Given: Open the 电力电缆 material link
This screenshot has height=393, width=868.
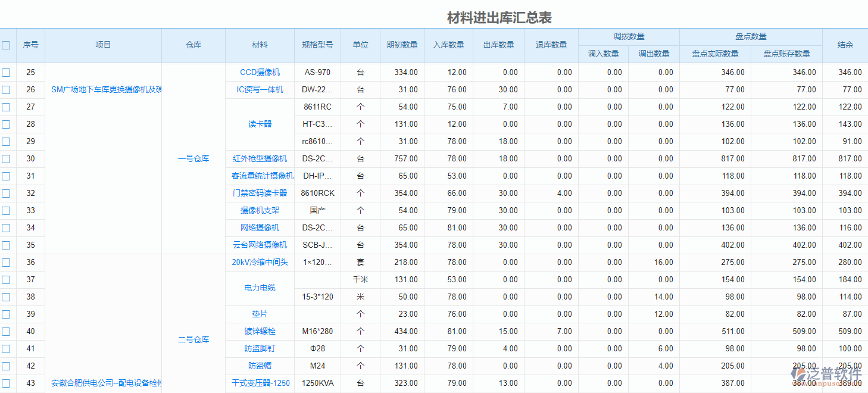Looking at the screenshot, I should tap(260, 288).
